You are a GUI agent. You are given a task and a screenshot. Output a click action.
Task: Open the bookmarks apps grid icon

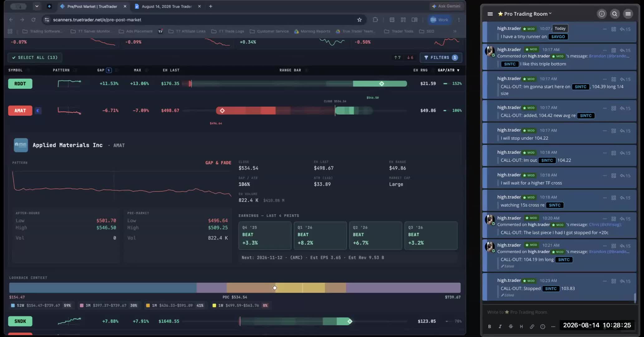tap(10, 31)
